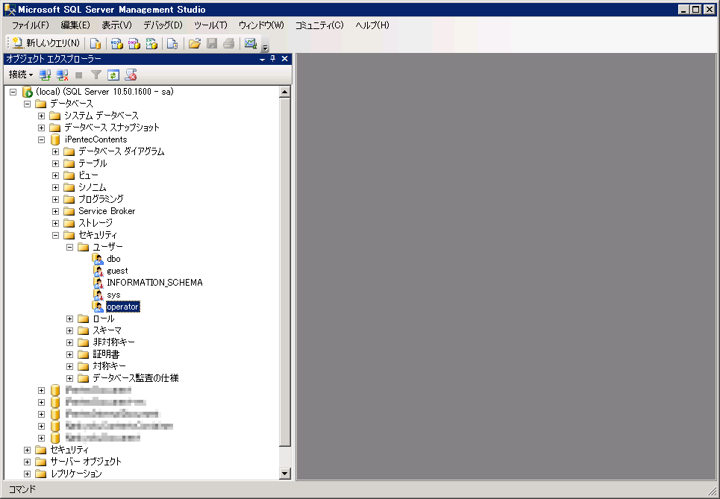Expand the スキーマ folder
The width and height of the screenshot is (720, 499).
click(70, 331)
